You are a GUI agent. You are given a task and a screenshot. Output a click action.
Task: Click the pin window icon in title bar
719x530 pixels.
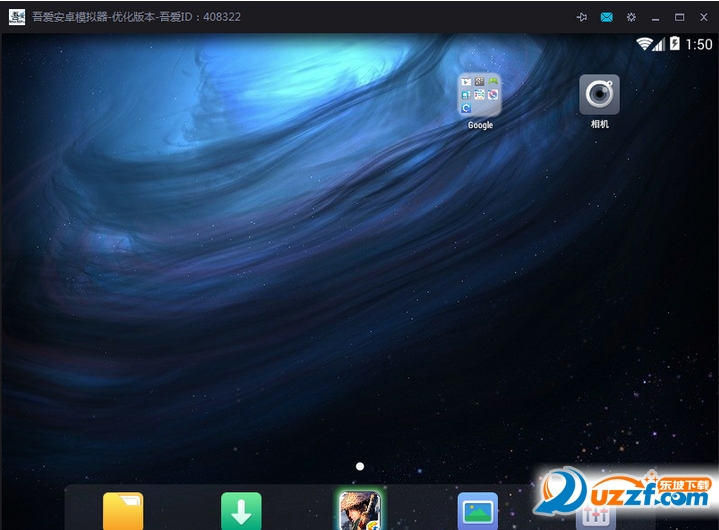581,17
